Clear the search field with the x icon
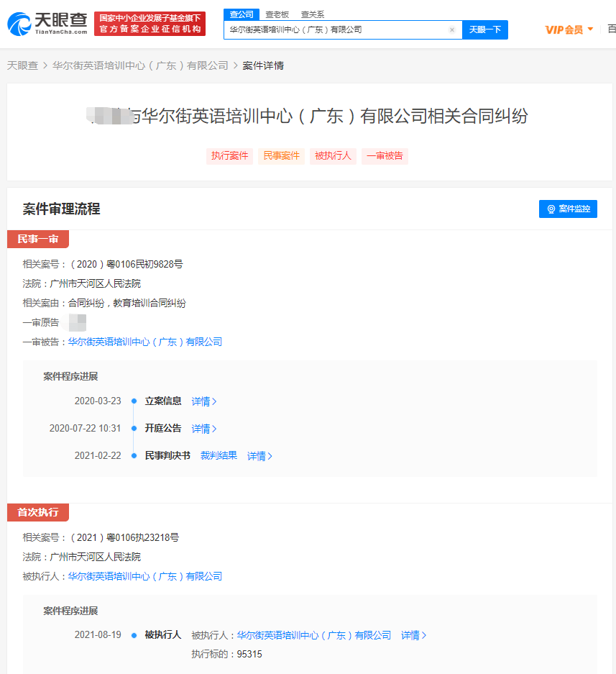The image size is (616, 674). [452, 29]
